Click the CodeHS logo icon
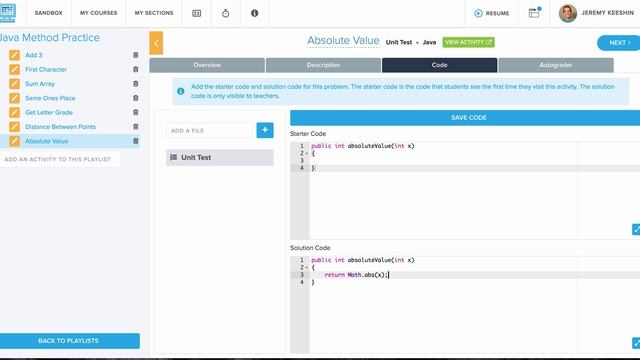The height and width of the screenshot is (360, 640). 7,12
